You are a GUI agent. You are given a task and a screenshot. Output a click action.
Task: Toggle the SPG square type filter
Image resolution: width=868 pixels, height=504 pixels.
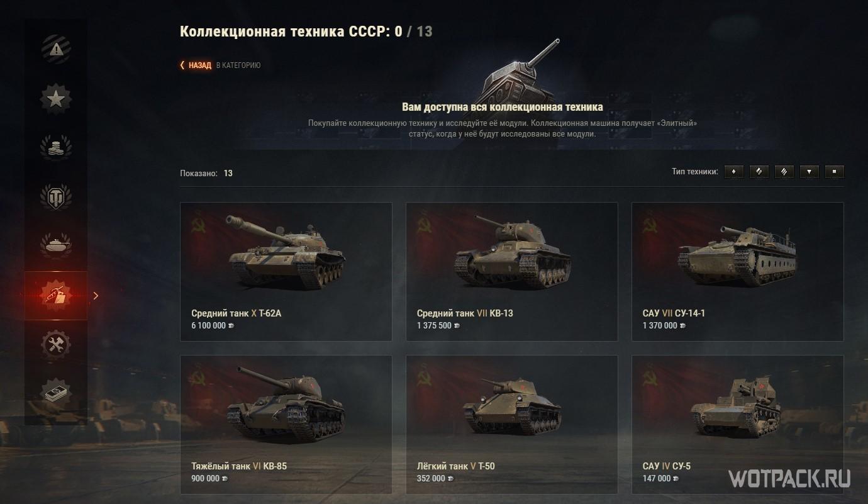[x=835, y=172]
